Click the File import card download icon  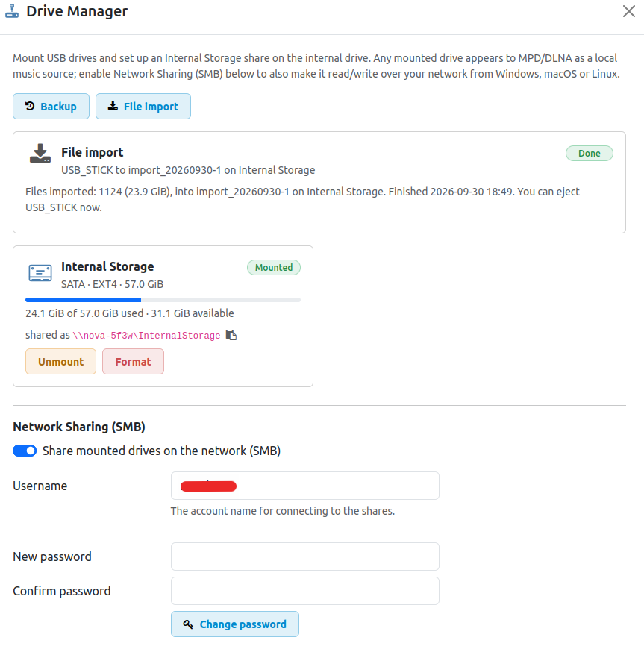pyautogui.click(x=40, y=153)
